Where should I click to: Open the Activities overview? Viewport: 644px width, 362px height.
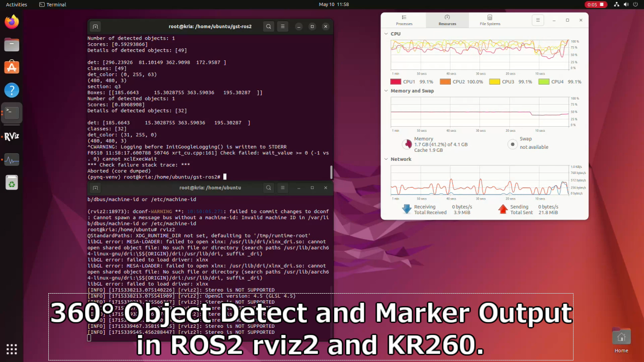[16, 4]
